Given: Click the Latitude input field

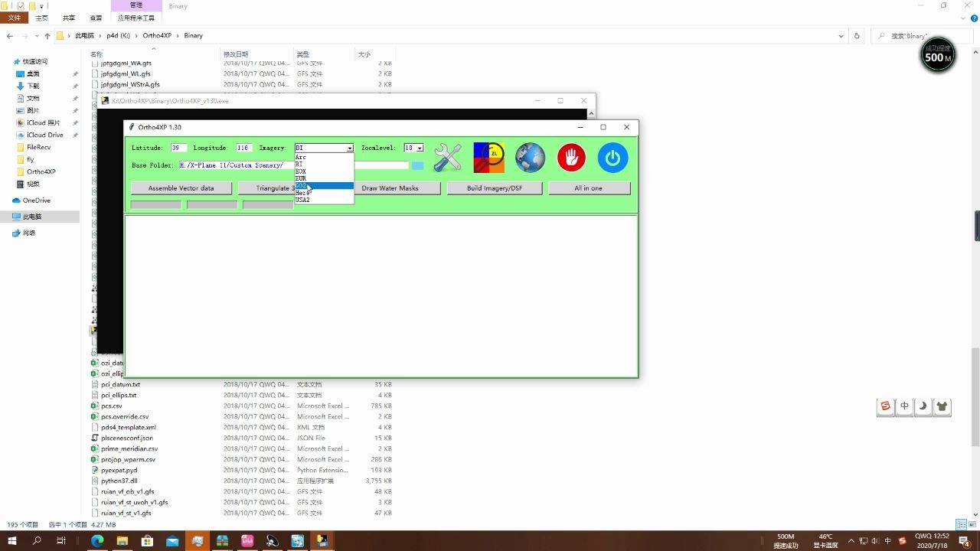Looking at the screenshot, I should (179, 148).
